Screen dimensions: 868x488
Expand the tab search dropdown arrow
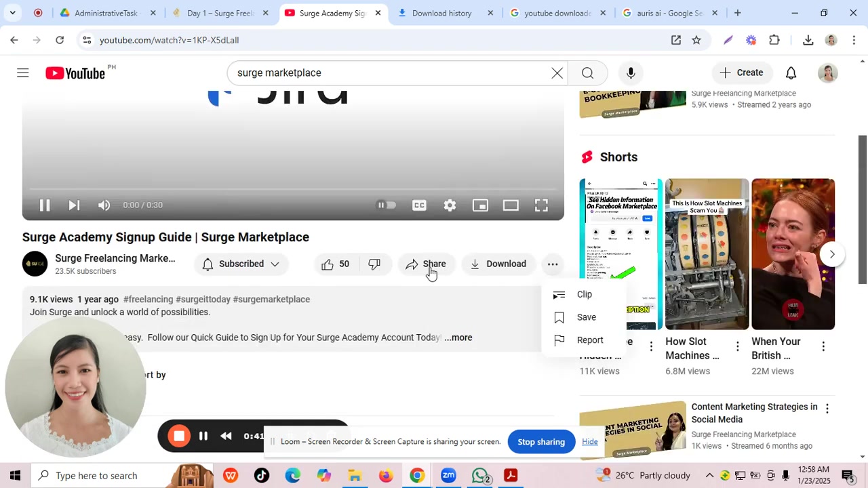(x=13, y=13)
